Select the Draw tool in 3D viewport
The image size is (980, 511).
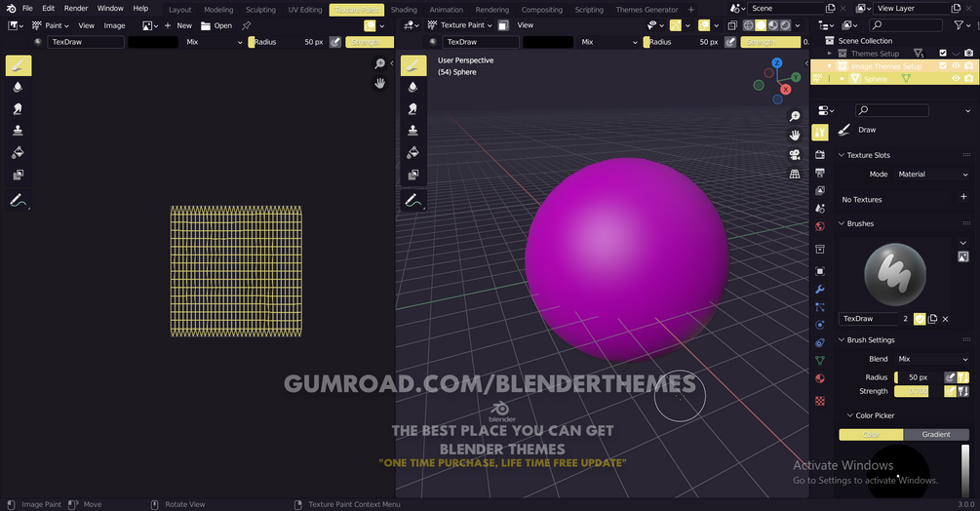pos(413,65)
